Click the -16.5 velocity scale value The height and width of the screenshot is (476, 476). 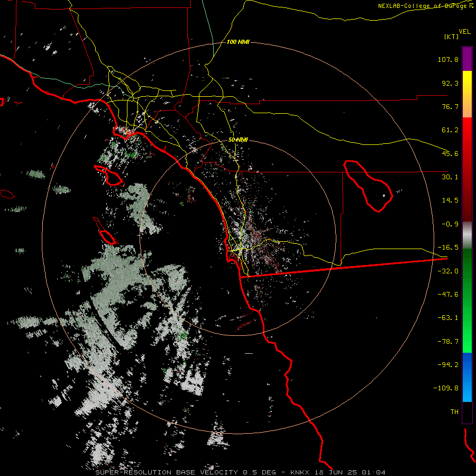[x=448, y=248]
